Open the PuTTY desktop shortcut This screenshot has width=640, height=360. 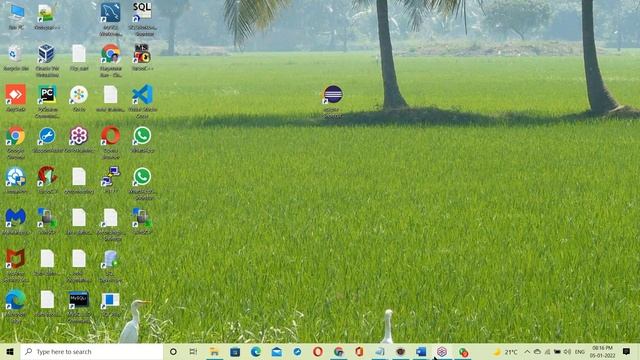point(111,180)
